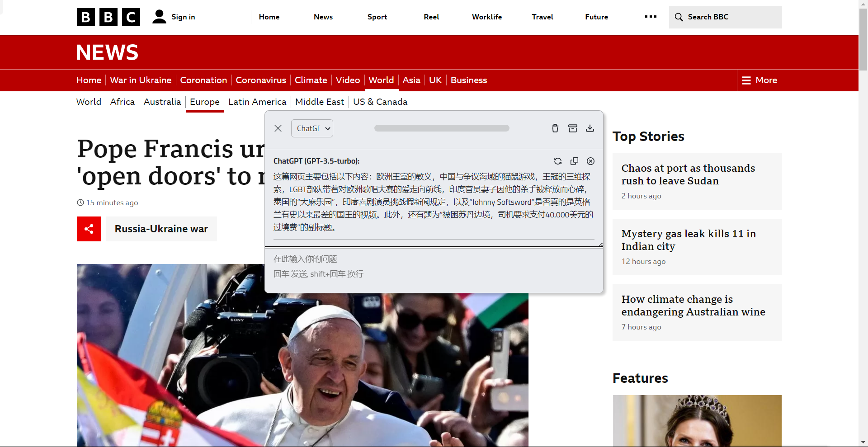
Task: Open story Chaos at port as thousands leave Sudan
Action: point(688,174)
